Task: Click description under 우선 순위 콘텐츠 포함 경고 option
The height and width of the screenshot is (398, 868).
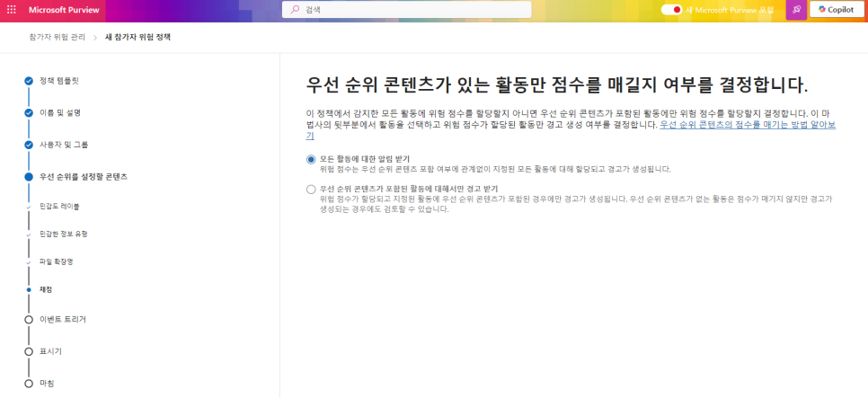Action: tap(576, 204)
